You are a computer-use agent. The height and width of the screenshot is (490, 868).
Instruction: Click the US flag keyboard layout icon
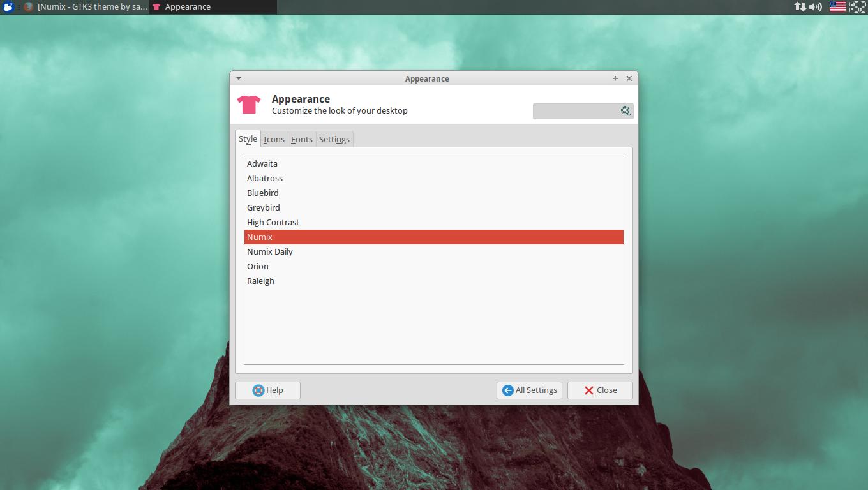pos(837,7)
